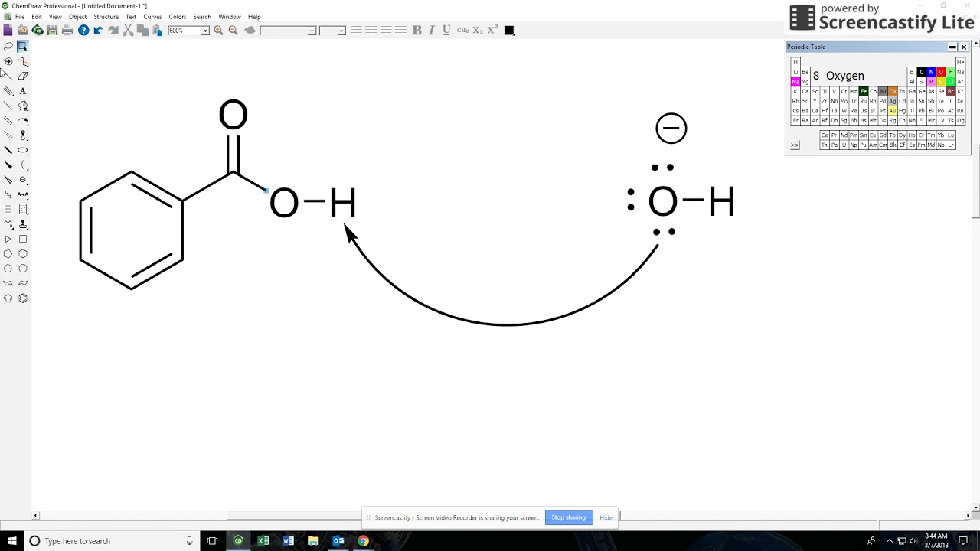
Task: Open the Orbitals tool palette
Action: (23, 135)
